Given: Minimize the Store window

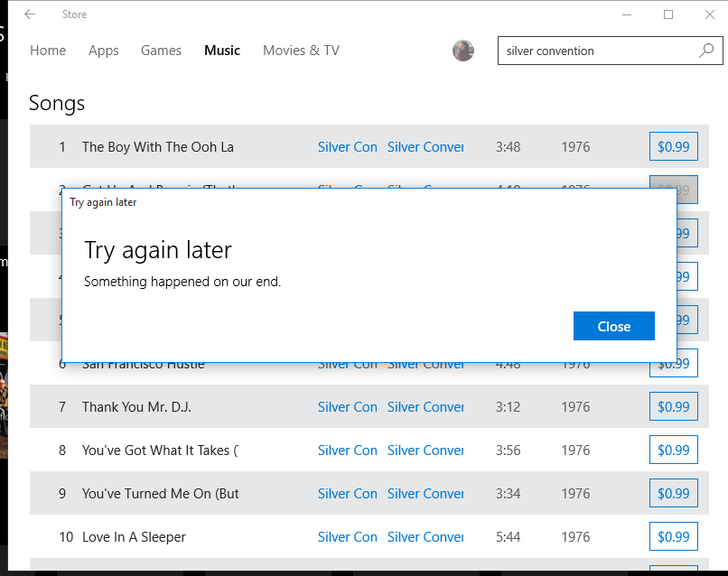Looking at the screenshot, I should pos(627,14).
